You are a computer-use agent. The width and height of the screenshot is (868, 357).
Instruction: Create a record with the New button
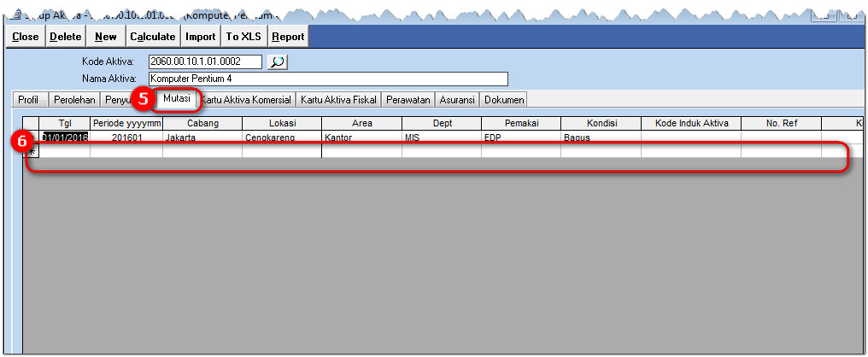coord(106,37)
